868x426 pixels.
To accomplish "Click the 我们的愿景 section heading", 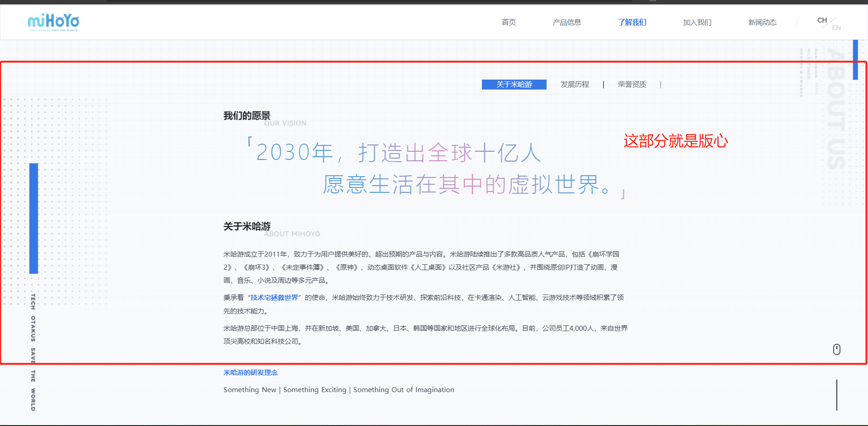I will point(247,116).
